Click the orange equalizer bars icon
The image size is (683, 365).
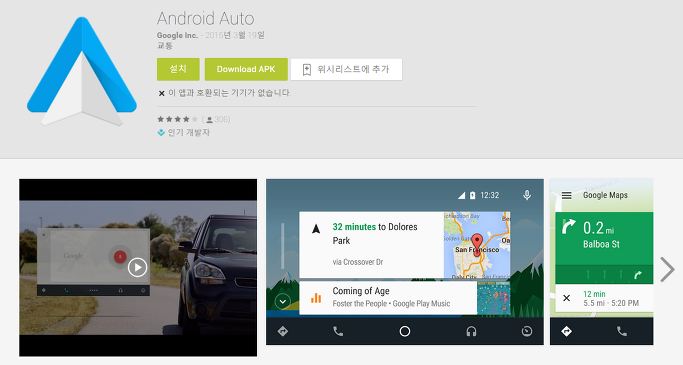pyautogui.click(x=316, y=298)
